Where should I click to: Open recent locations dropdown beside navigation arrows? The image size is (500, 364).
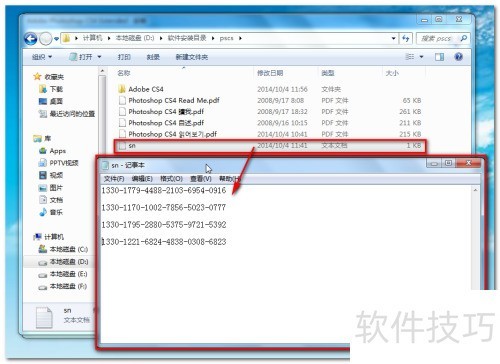56,39
